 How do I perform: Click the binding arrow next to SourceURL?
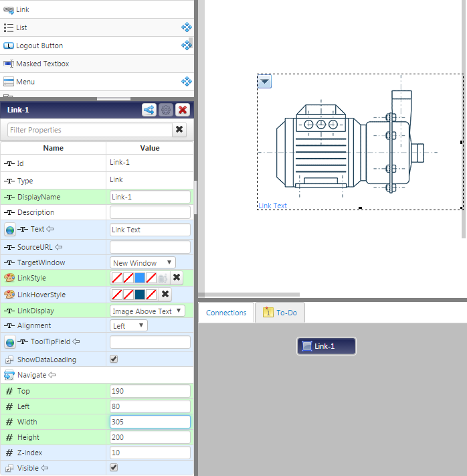[59, 247]
